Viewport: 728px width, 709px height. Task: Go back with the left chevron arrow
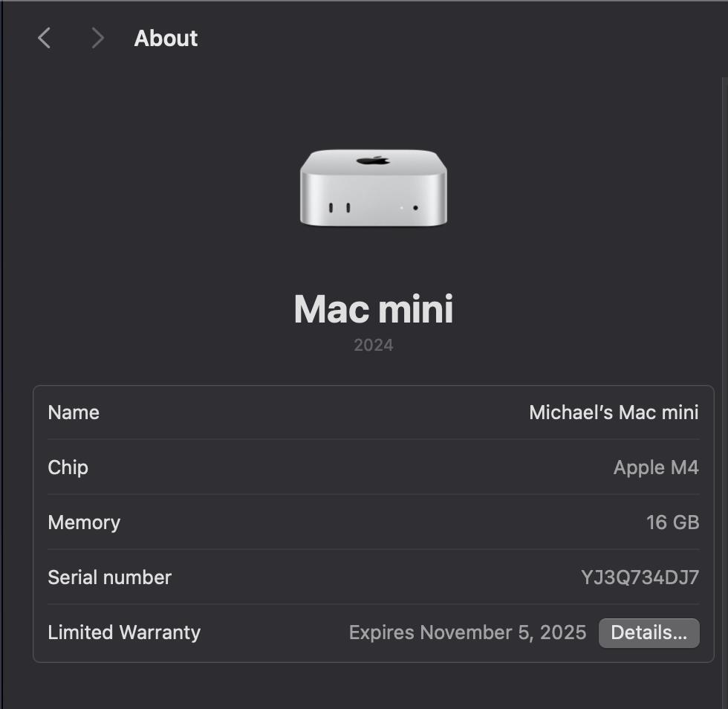[44, 38]
